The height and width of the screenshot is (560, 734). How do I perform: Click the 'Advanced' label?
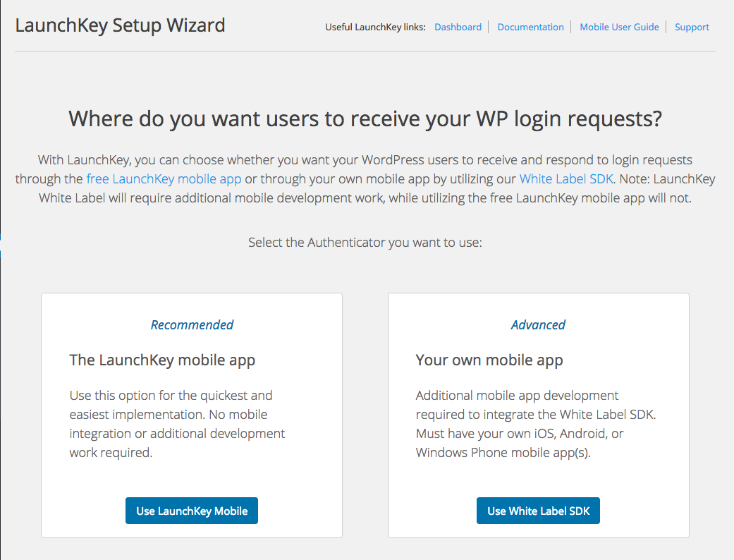[538, 324]
